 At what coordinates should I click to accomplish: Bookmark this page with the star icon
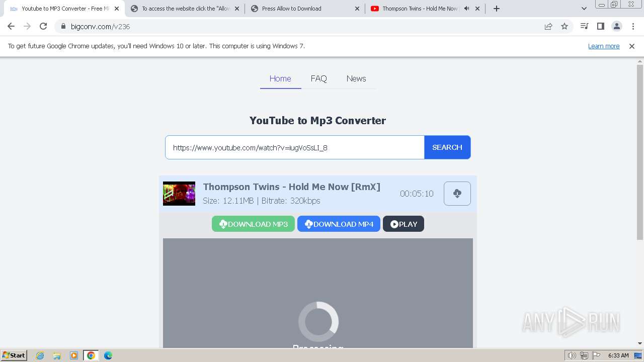[565, 26]
